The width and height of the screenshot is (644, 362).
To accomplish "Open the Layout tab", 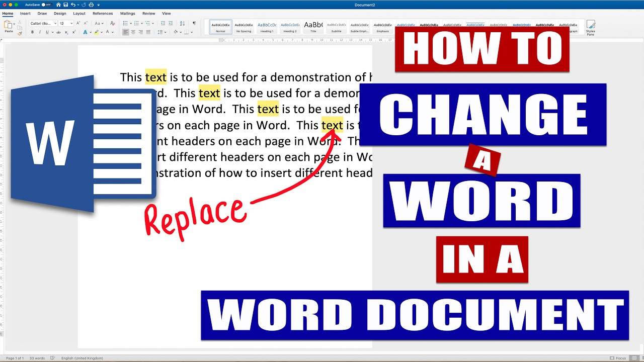I will [79, 14].
